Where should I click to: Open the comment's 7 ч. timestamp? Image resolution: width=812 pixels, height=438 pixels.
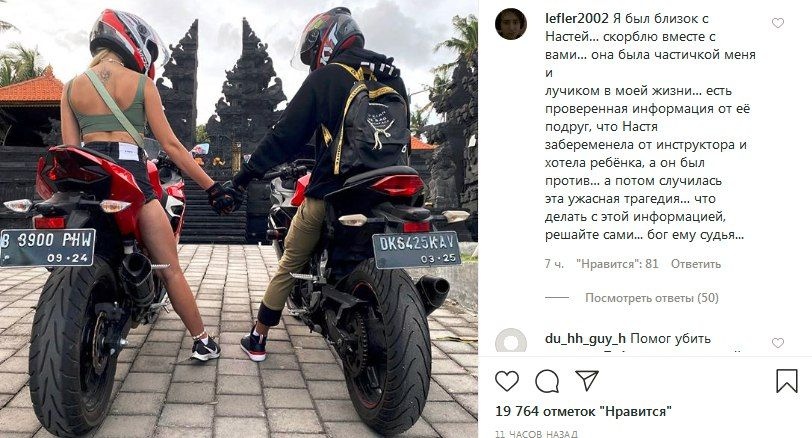point(554,264)
